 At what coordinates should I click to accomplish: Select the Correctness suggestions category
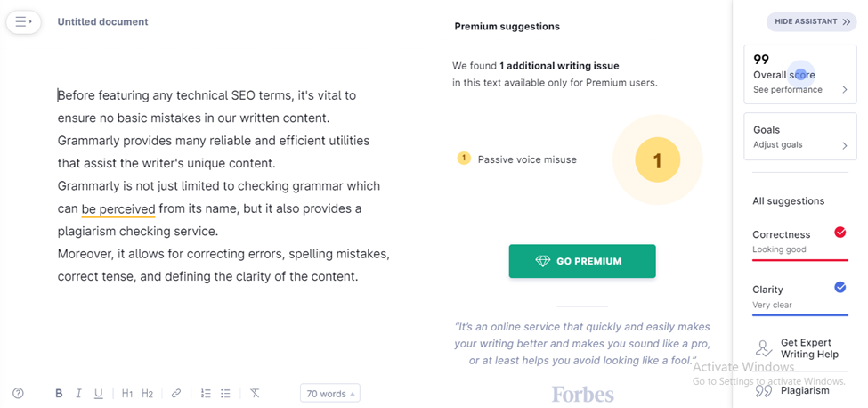[800, 242]
